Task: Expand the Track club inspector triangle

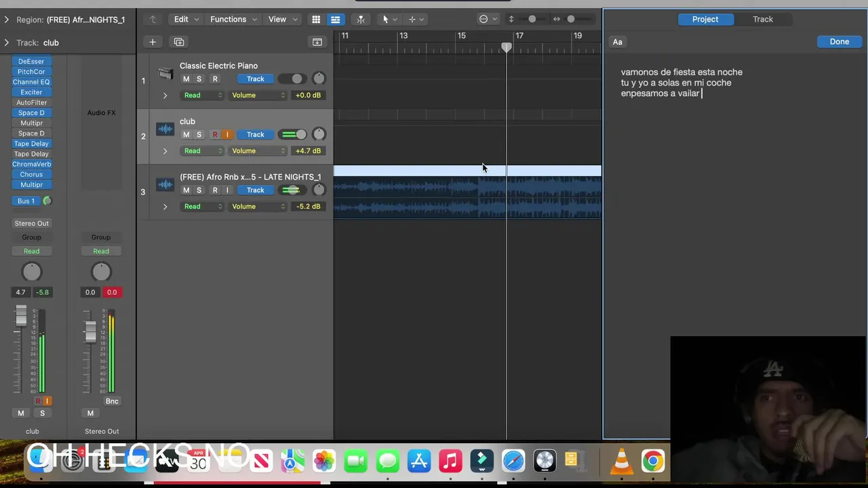Action: [7, 43]
